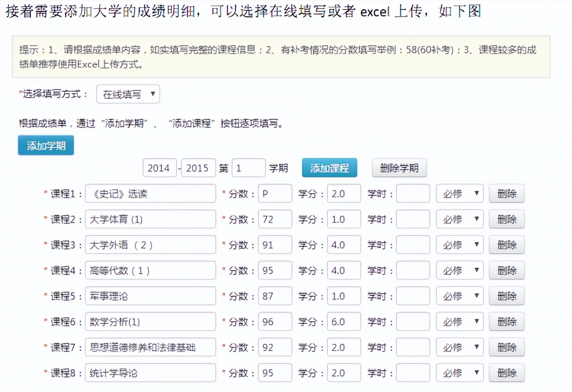Click the 删除学期 button
The width and height of the screenshot is (572, 392).
(399, 167)
